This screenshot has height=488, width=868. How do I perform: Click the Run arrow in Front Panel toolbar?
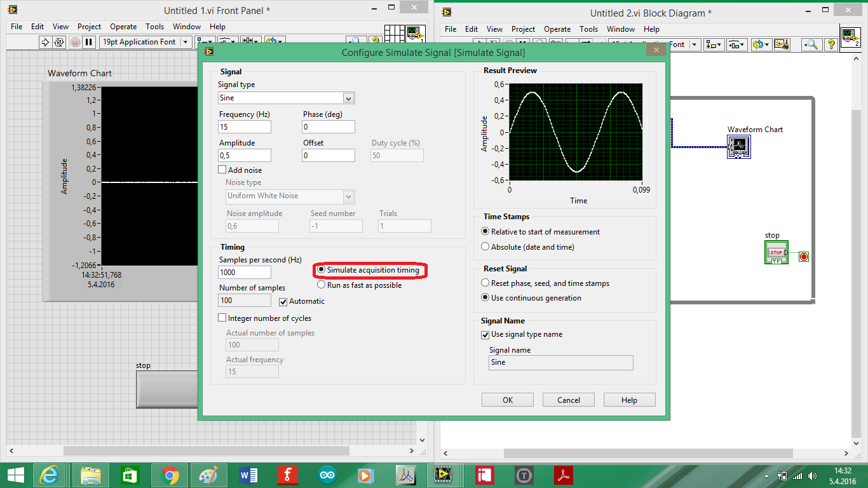pos(45,42)
